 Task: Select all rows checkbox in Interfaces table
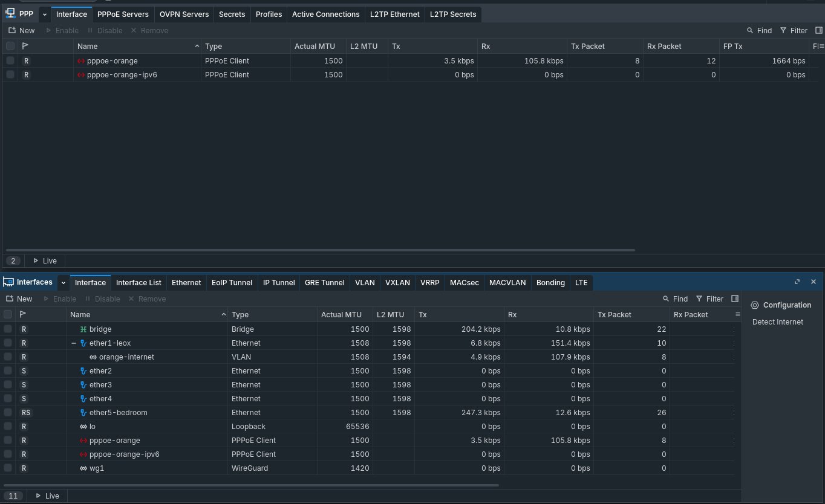8,314
